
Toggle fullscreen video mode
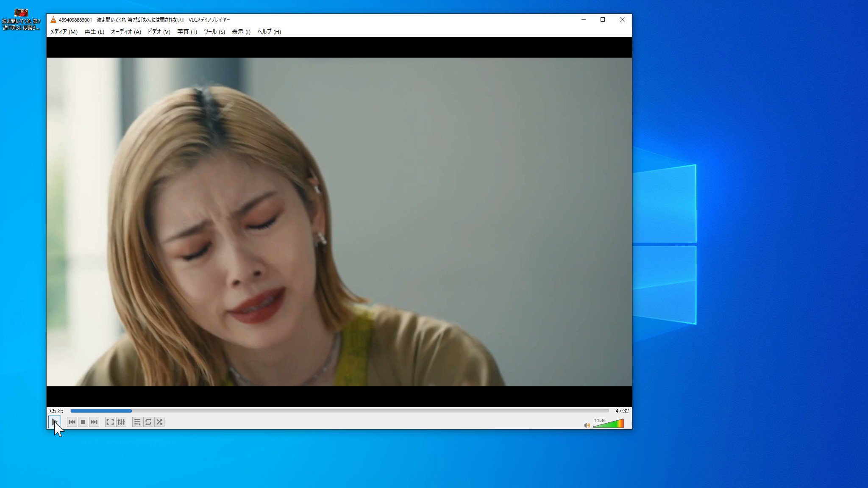[110, 422]
